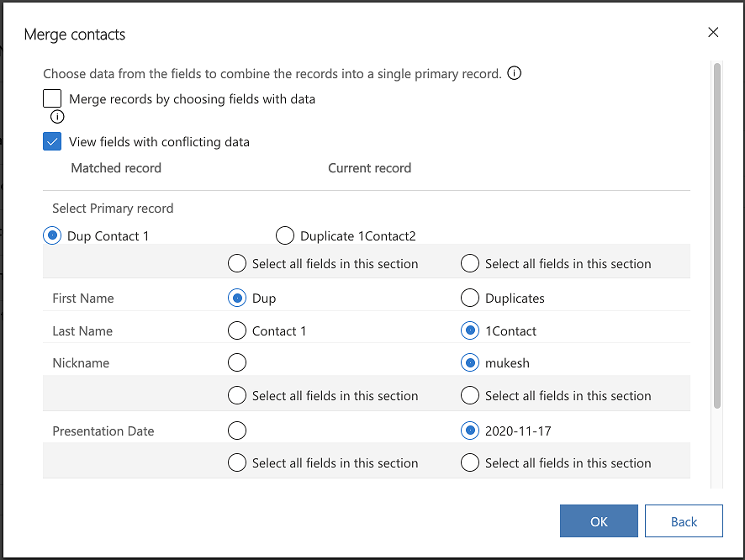Choose empty Nickname from matched record
The image size is (745, 560).
[237, 363]
